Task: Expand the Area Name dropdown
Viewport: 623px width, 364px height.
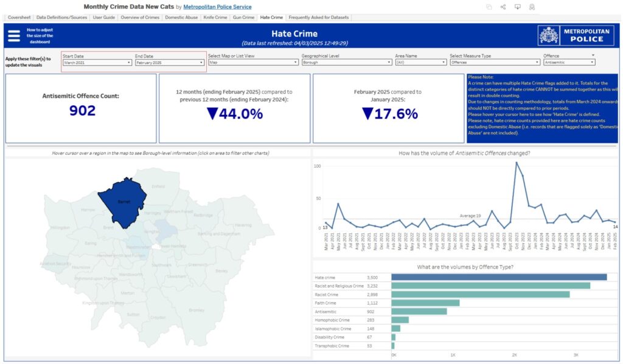Action: point(420,62)
